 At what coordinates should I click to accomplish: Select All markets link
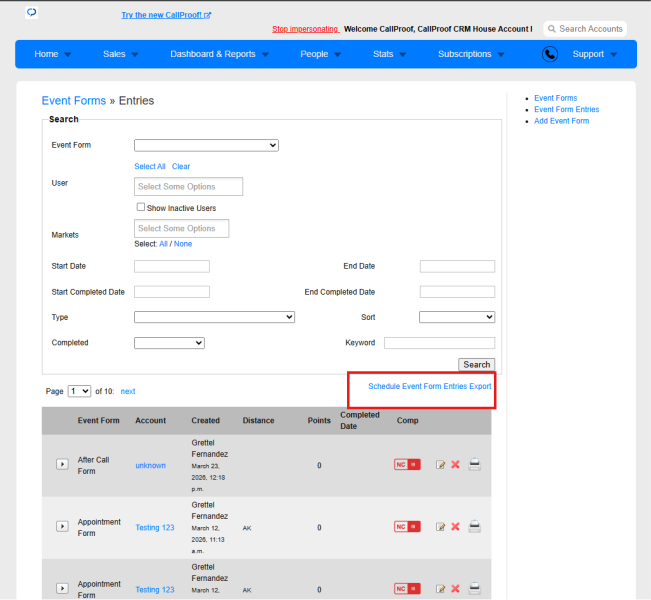point(163,244)
